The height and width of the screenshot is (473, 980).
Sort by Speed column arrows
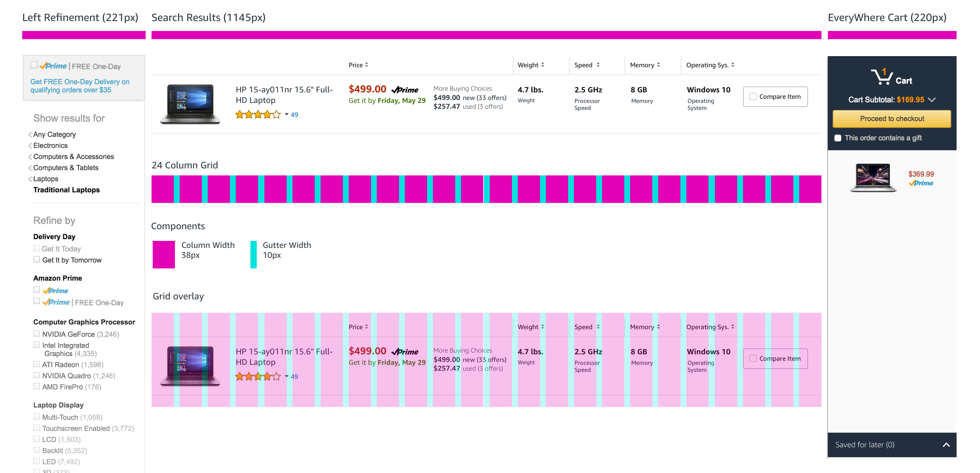(598, 65)
